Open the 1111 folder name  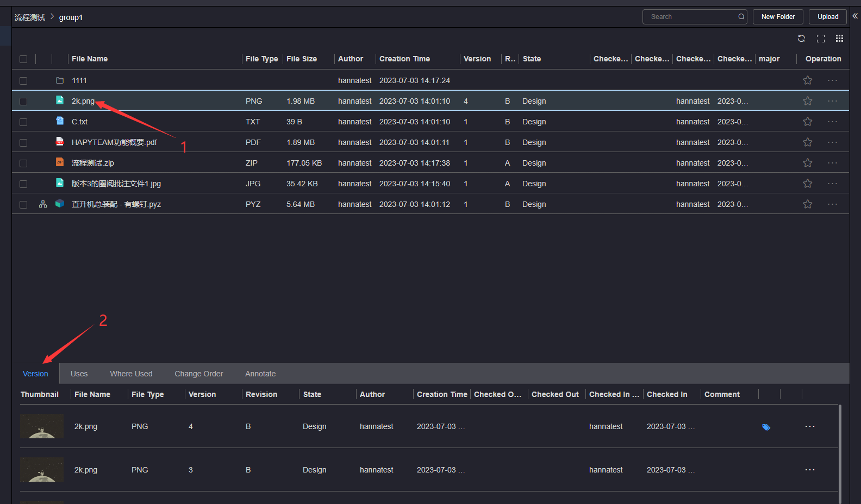pyautogui.click(x=79, y=80)
